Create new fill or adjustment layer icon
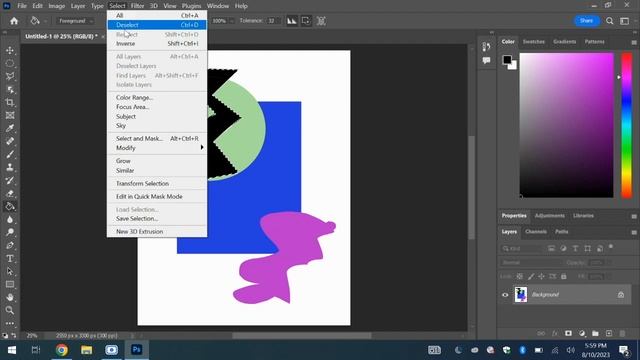 coord(582,333)
